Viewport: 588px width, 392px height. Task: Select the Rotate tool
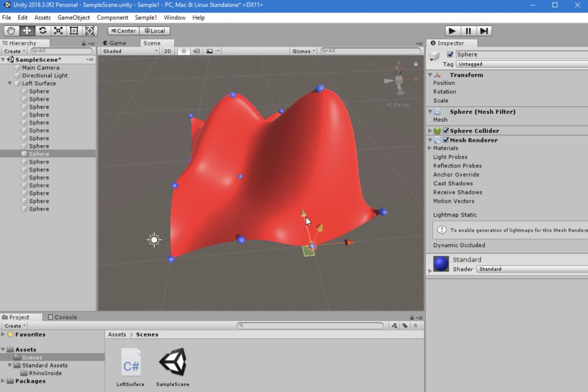point(42,31)
